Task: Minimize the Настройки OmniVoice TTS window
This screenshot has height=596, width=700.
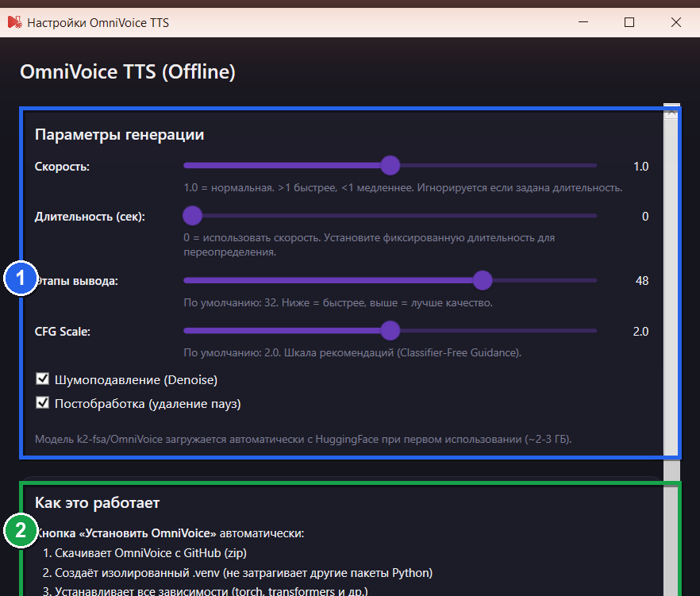Action: click(x=583, y=22)
